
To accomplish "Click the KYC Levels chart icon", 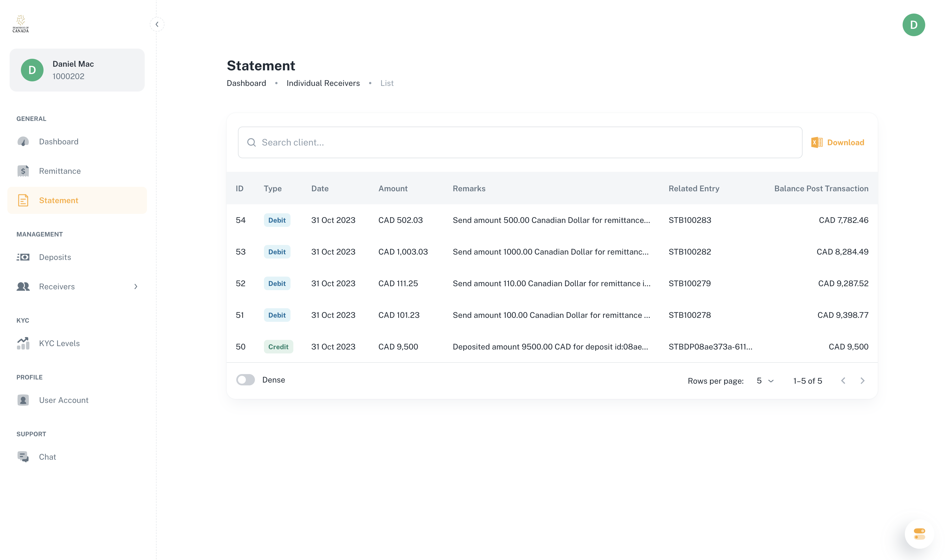I will pyautogui.click(x=23, y=343).
